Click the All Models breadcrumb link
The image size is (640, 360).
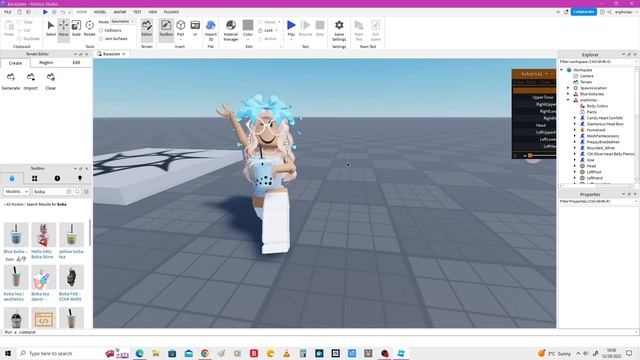coord(14,204)
